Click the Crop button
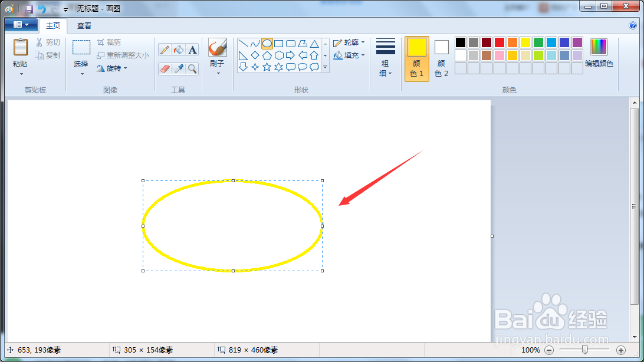The image size is (644, 362). tap(109, 42)
